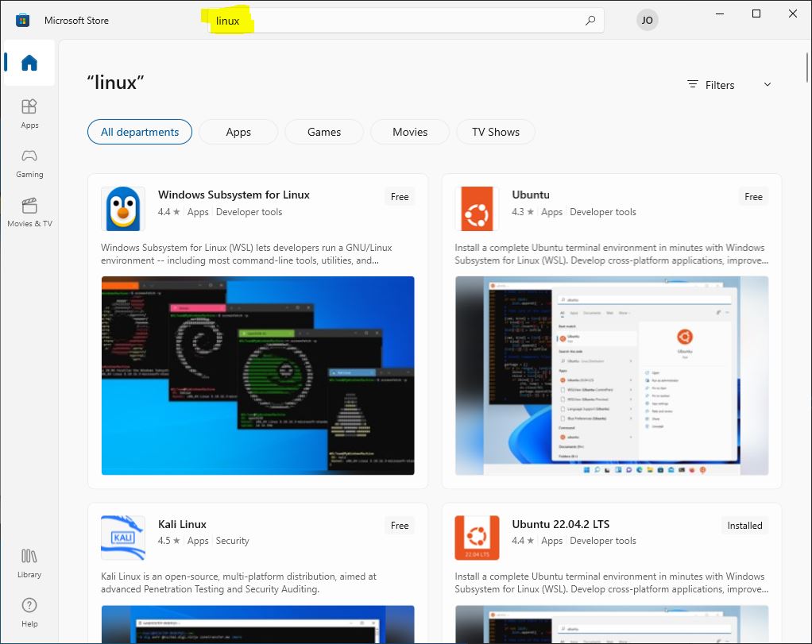Filter results to Apps
Image resolution: width=812 pixels, height=644 pixels.
238,132
